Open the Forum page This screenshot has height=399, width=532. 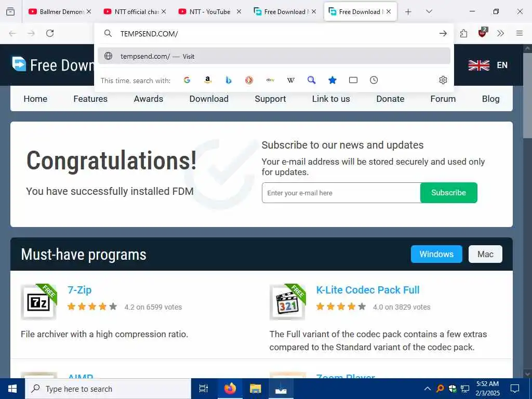pos(443,99)
